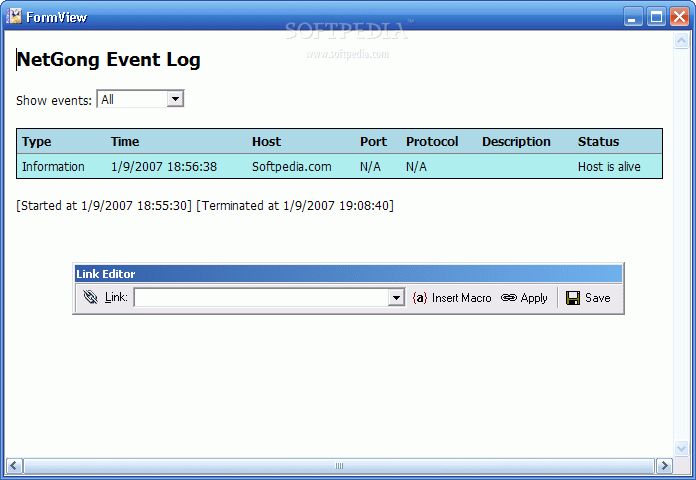Viewport: 696px width, 480px height.
Task: Click the Apply chain link icon
Action: pyautogui.click(x=509, y=298)
